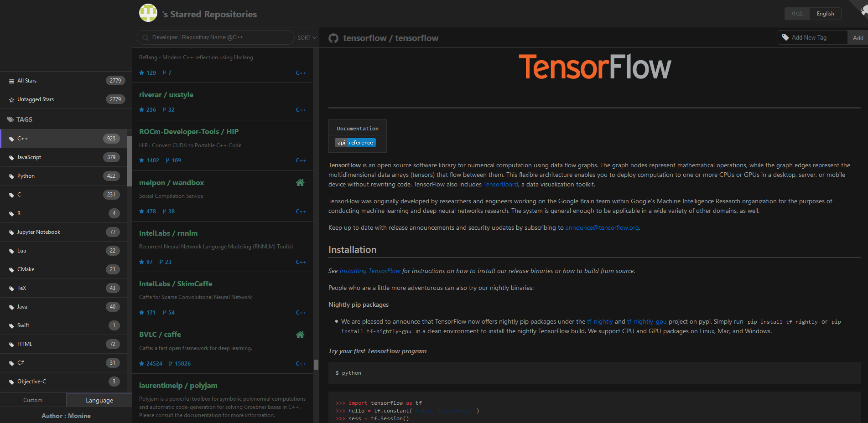
Task: Click the tag icon next to CMake
Action: [x=11, y=270]
